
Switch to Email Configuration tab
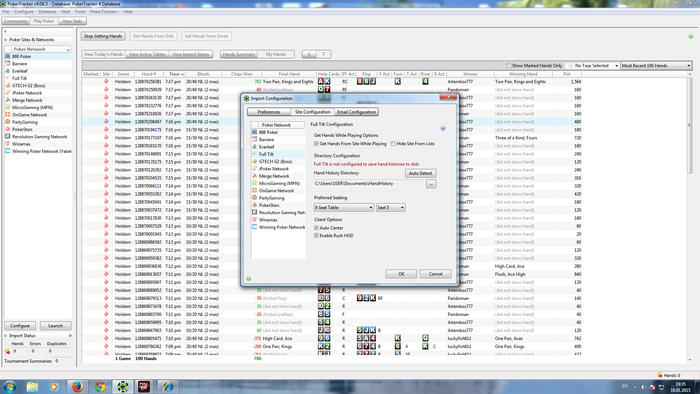(356, 112)
